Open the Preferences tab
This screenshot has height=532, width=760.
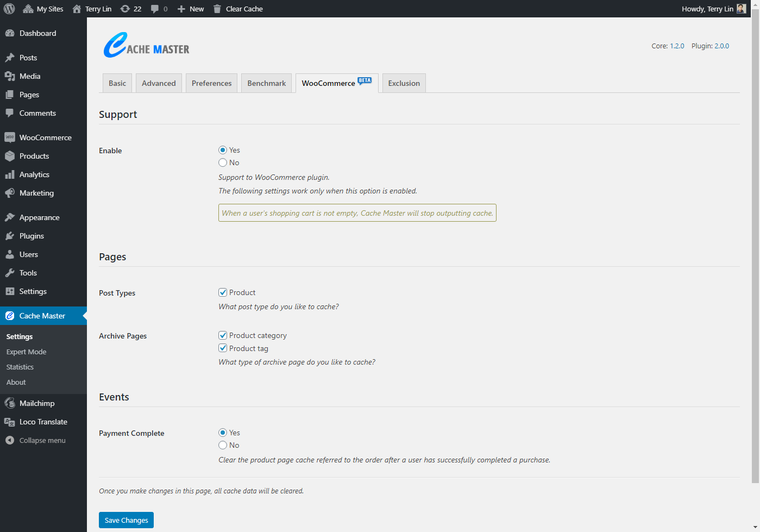[211, 83]
